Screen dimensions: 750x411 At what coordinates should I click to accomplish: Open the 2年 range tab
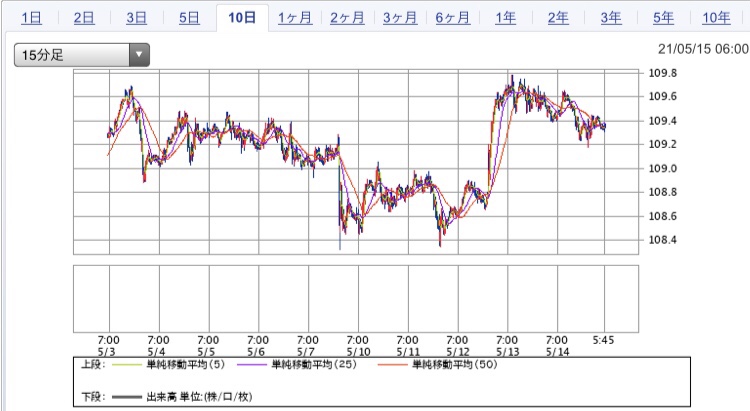(x=558, y=18)
